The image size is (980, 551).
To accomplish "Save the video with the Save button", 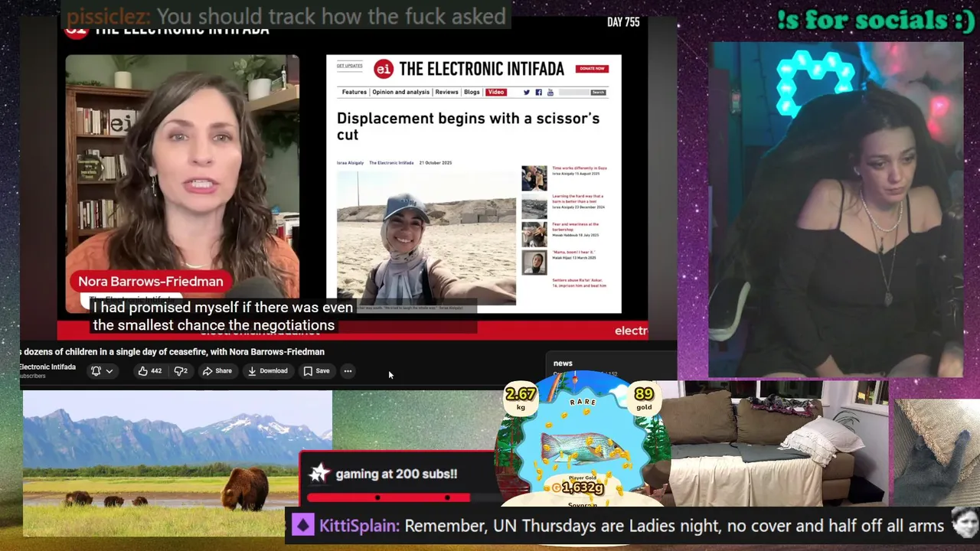I will (x=316, y=371).
